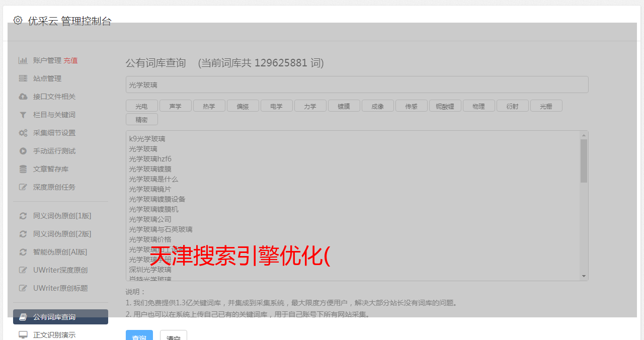644x340 pixels.
Task: Select the 物理 tag button
Action: click(479, 106)
